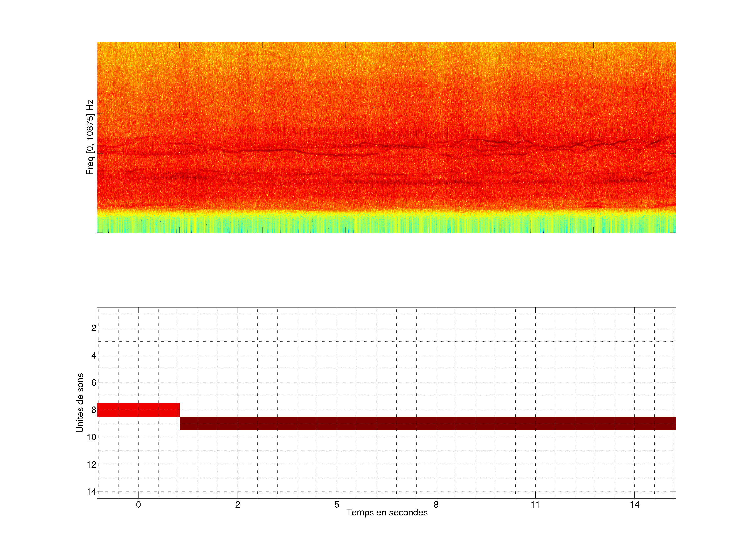The image size is (747, 560).
Task: Click x-axis tick label 5
Action: [337, 505]
